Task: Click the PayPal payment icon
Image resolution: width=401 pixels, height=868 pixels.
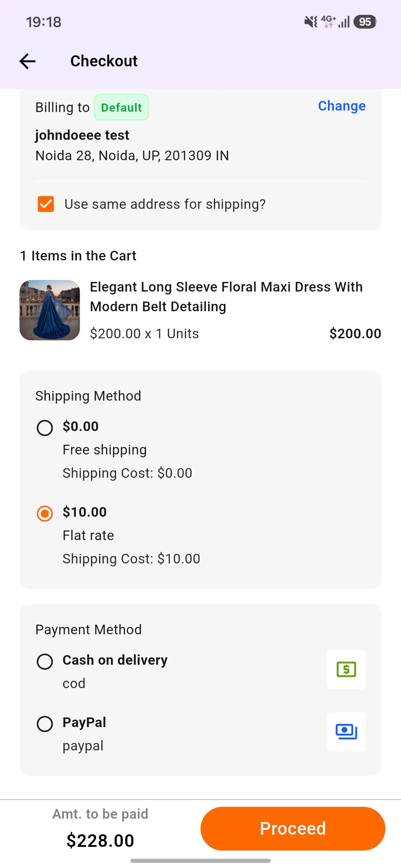Action: coord(346,732)
